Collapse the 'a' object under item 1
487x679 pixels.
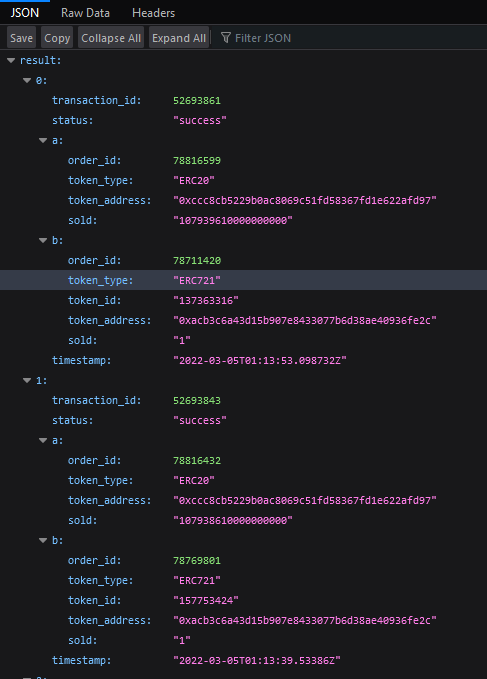(x=43, y=440)
